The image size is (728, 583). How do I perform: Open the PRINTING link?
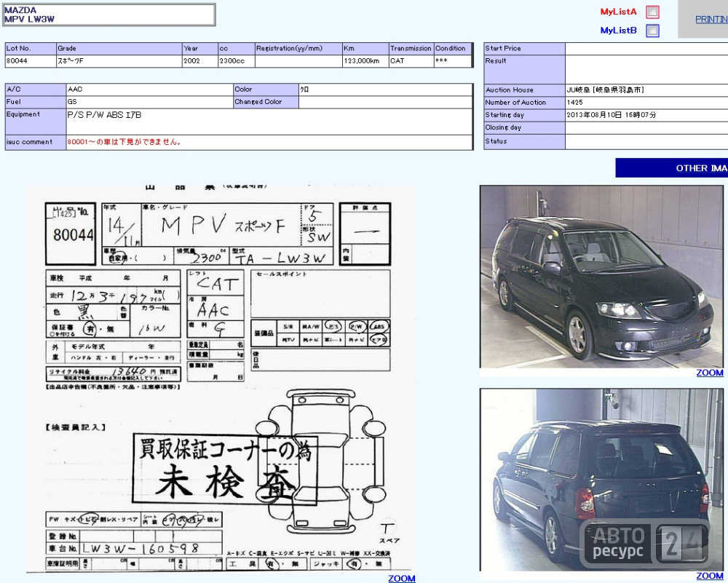(711, 19)
